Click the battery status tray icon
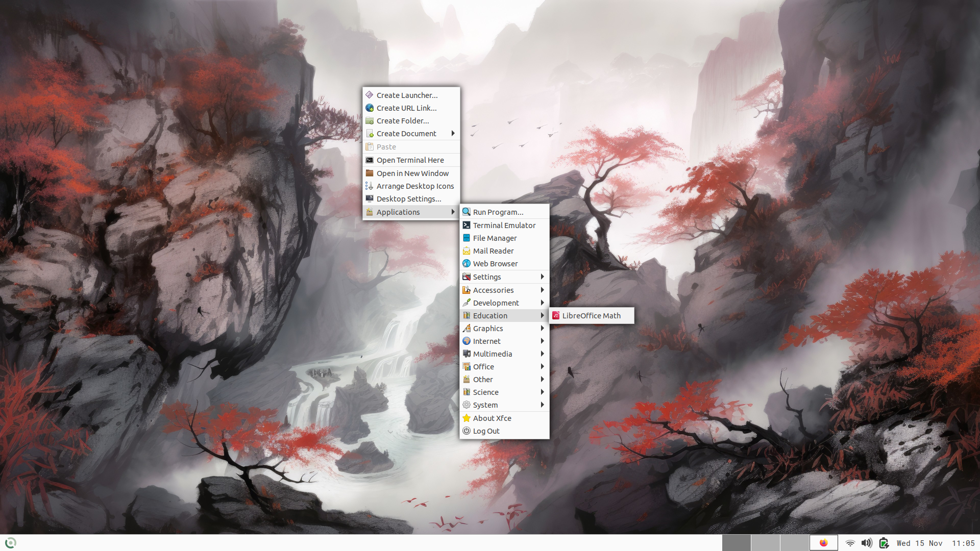 [884, 543]
